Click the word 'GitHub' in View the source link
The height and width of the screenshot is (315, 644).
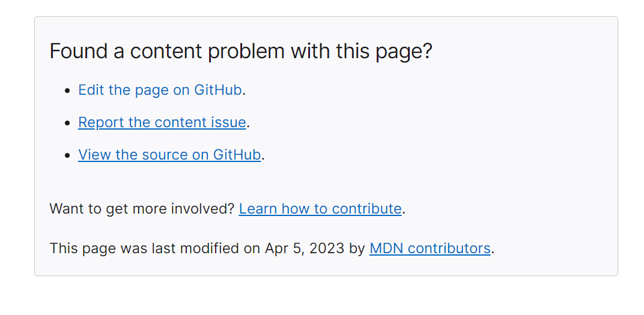[237, 155]
